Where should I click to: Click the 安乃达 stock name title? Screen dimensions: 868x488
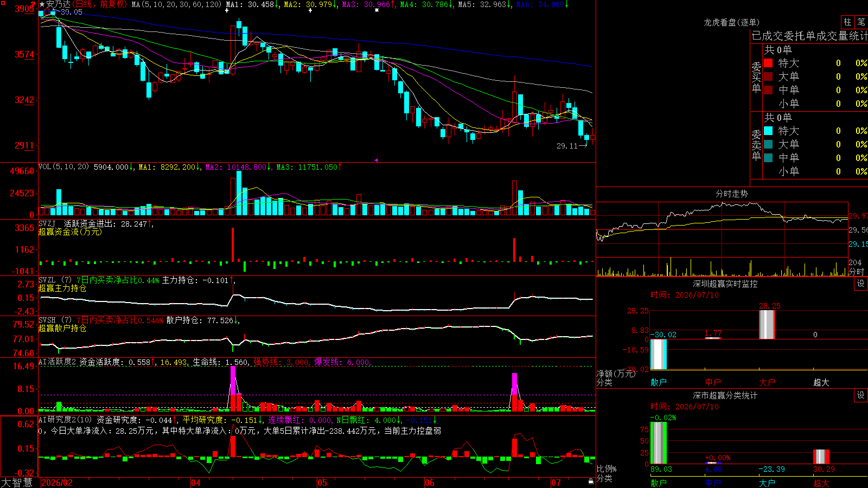pos(58,4)
